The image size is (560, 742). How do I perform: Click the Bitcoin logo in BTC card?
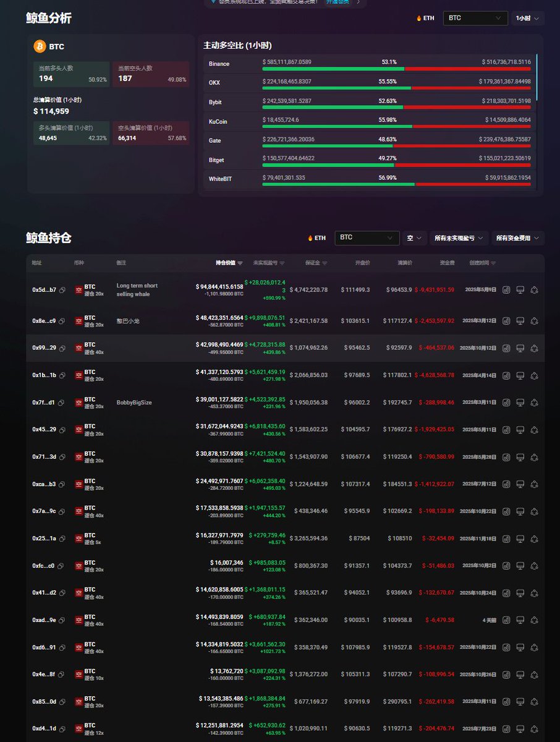click(x=40, y=46)
